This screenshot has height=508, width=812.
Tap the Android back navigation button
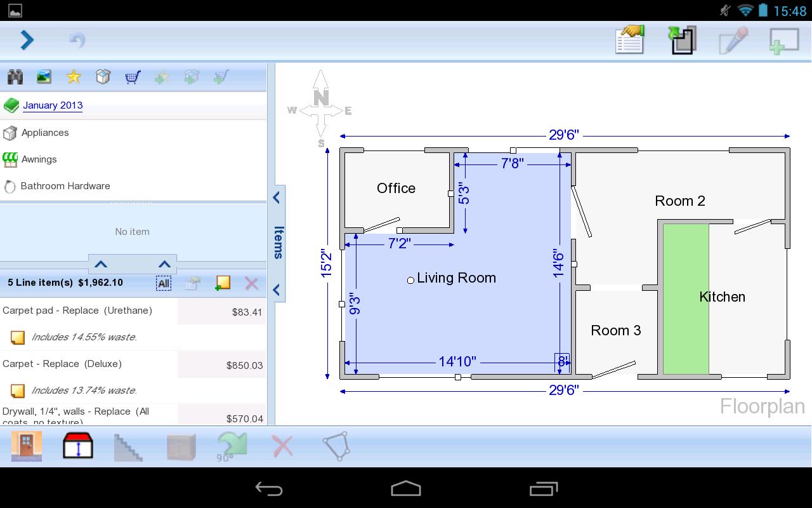tap(269, 488)
